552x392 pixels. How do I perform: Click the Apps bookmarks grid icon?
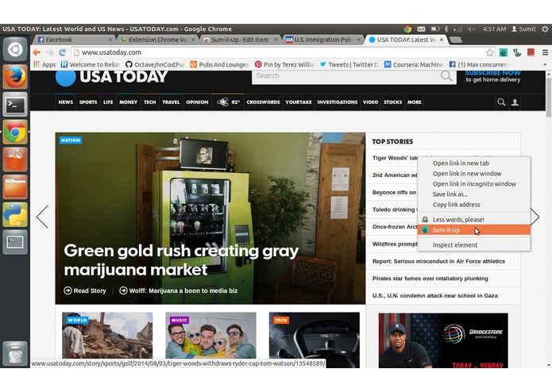37,64
